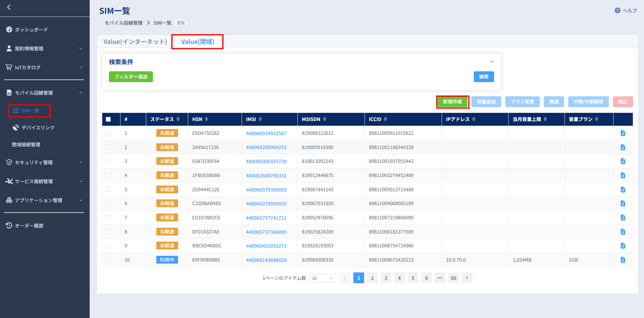The width and height of the screenshot is (644, 318).
Task: Click the green New Create button
Action: [x=452, y=102]
